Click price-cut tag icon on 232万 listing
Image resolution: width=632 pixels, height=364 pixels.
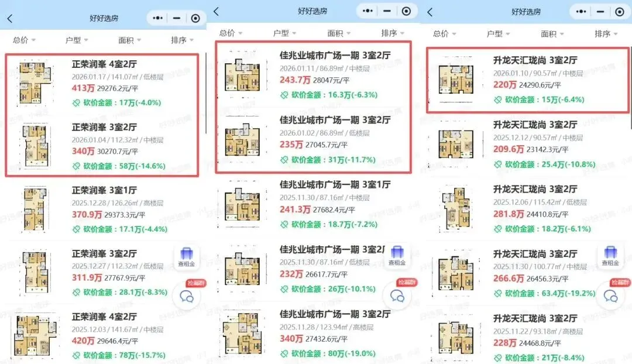[x=284, y=289]
